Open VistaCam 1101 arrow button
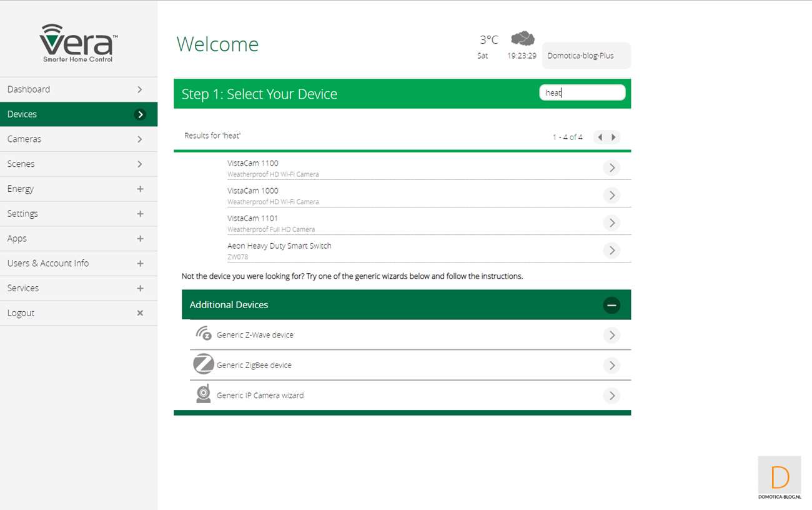This screenshot has width=812, height=510. pos(611,222)
